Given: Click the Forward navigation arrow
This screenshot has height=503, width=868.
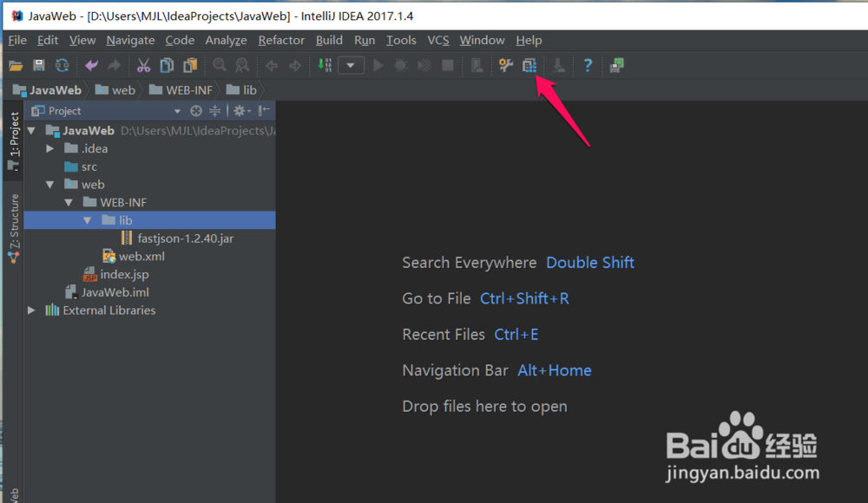Looking at the screenshot, I should pyautogui.click(x=295, y=66).
